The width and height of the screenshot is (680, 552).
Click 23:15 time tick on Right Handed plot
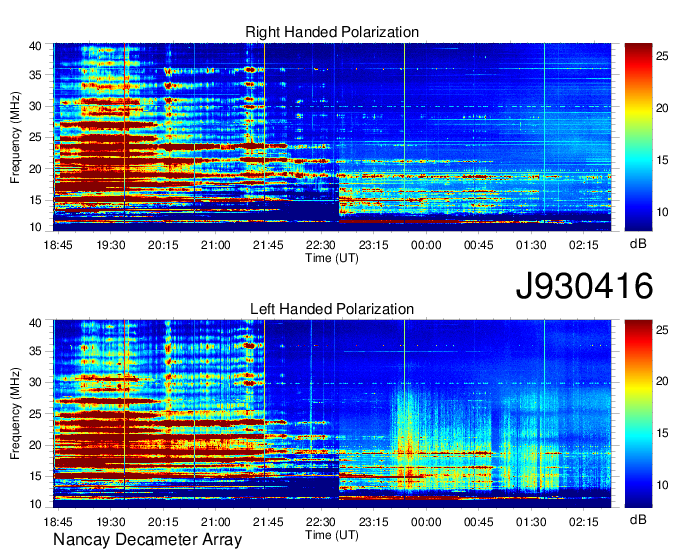[x=373, y=245]
